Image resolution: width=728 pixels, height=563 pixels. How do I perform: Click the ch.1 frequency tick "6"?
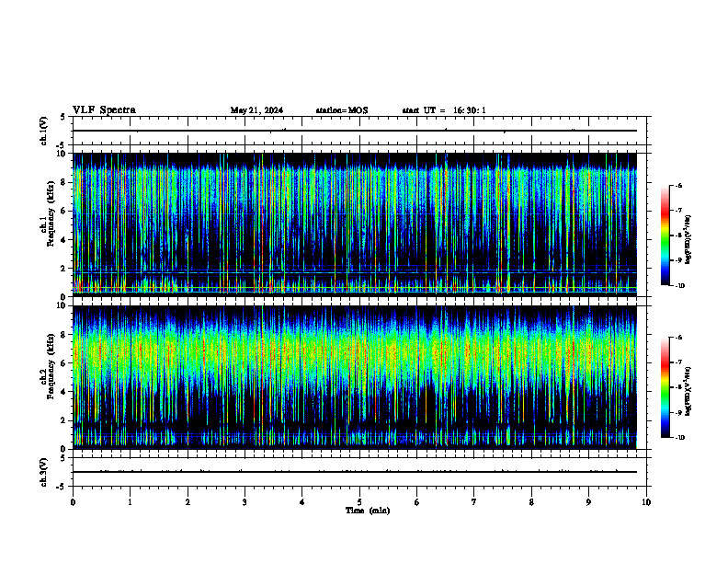(64, 211)
